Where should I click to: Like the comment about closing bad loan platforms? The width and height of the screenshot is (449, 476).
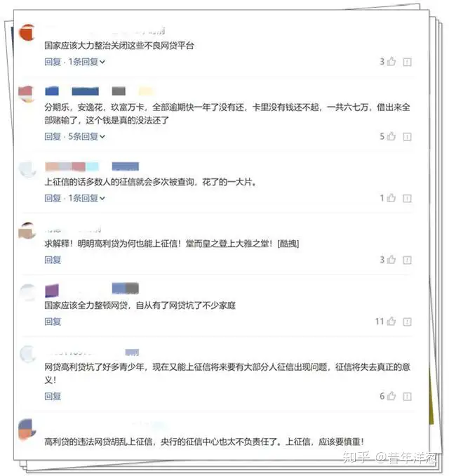click(391, 62)
